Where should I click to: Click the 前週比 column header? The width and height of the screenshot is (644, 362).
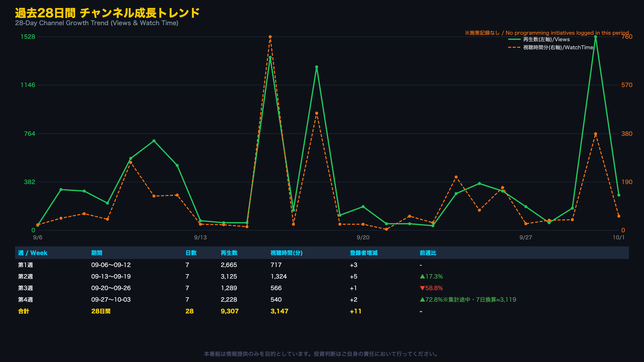pos(428,253)
